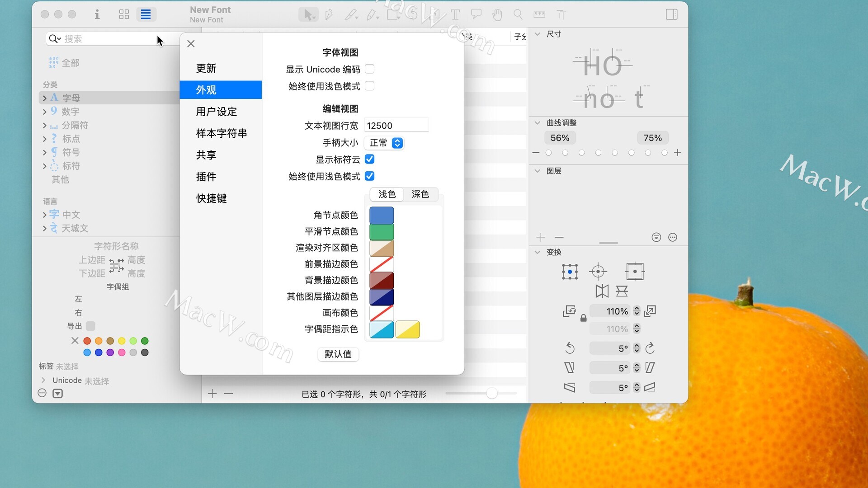Pick the 角节点颜色 blue swatch
868x488 pixels.
(x=382, y=216)
